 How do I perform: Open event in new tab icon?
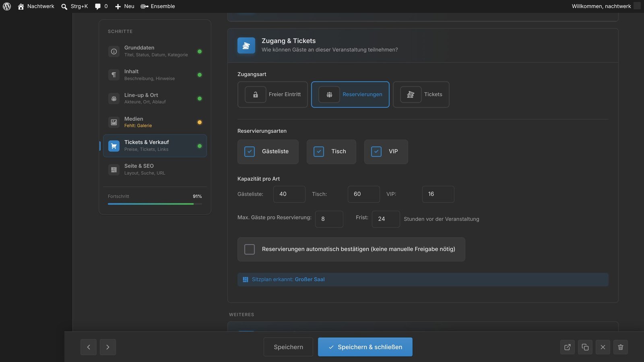(x=568, y=347)
